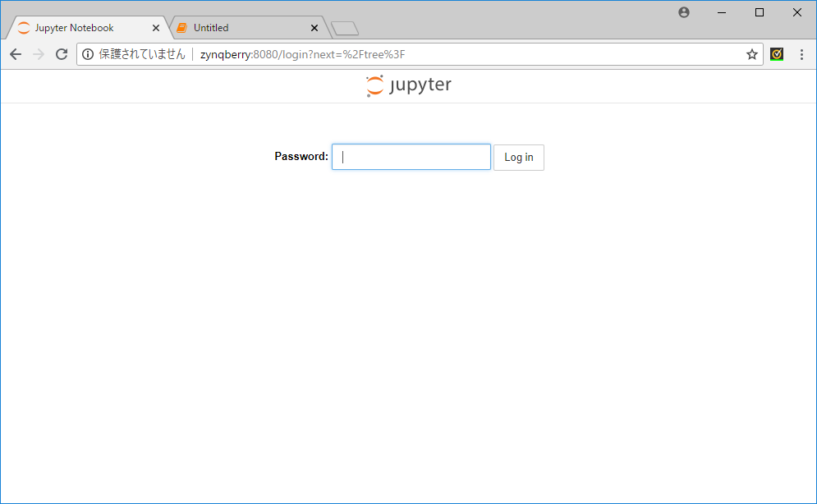Click the extension icon beside the bookmark star
The image size is (817, 504).
tap(777, 54)
